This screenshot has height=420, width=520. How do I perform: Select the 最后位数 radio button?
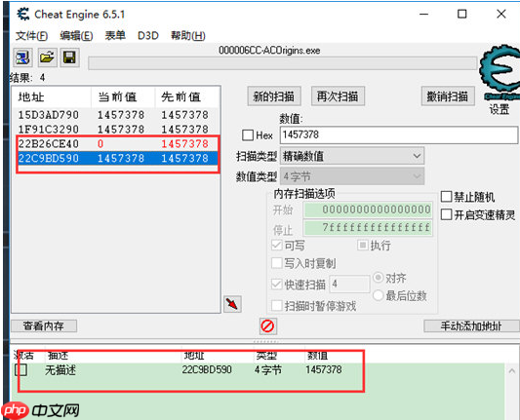click(x=379, y=295)
